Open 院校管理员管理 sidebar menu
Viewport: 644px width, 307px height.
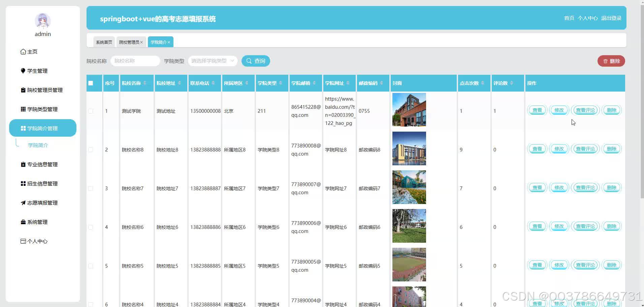pyautogui.click(x=42, y=90)
